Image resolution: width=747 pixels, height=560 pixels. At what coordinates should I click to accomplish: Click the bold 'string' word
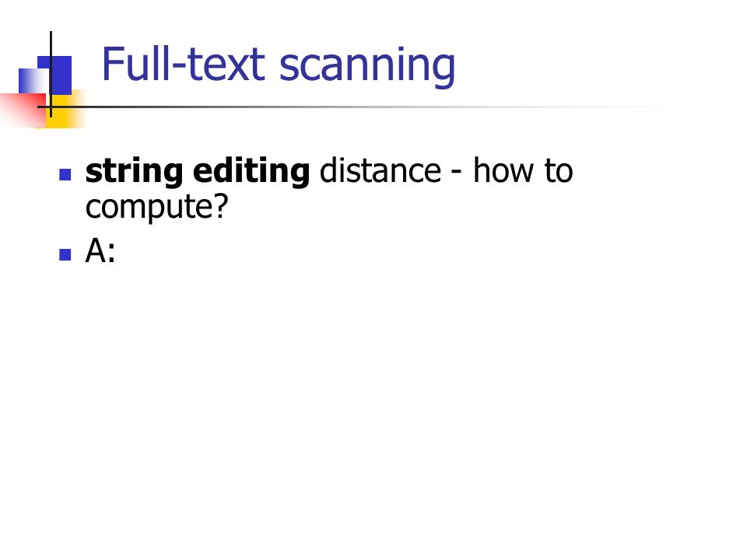click(135, 173)
